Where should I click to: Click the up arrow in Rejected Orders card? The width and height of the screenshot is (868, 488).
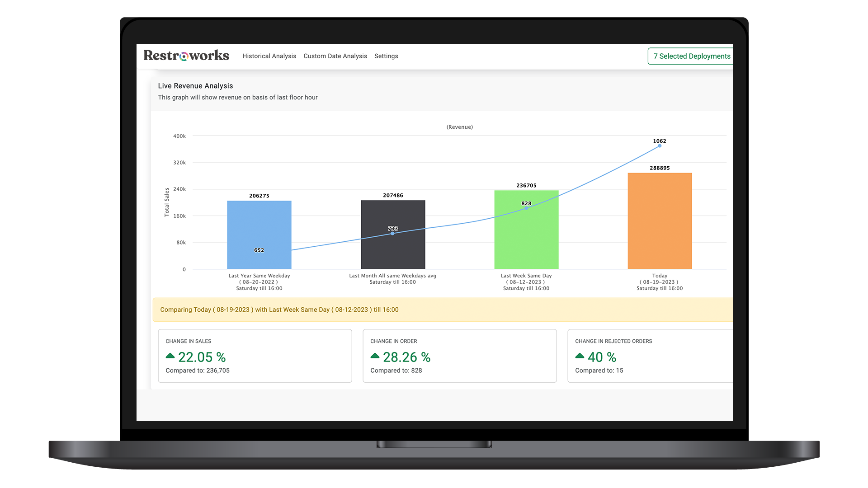[580, 356]
